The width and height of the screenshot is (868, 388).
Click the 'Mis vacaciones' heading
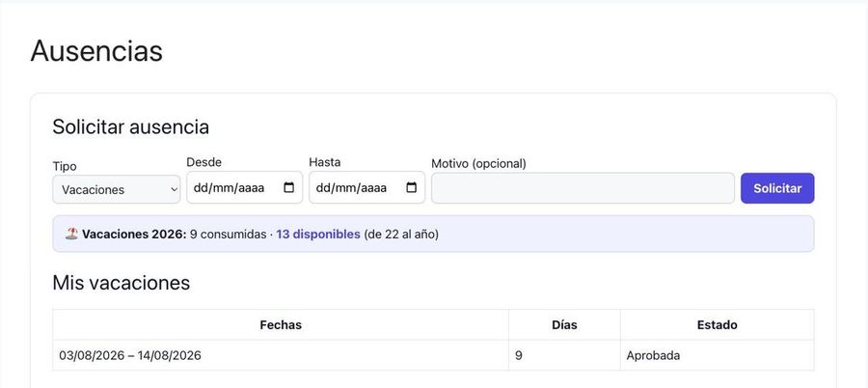tap(122, 283)
